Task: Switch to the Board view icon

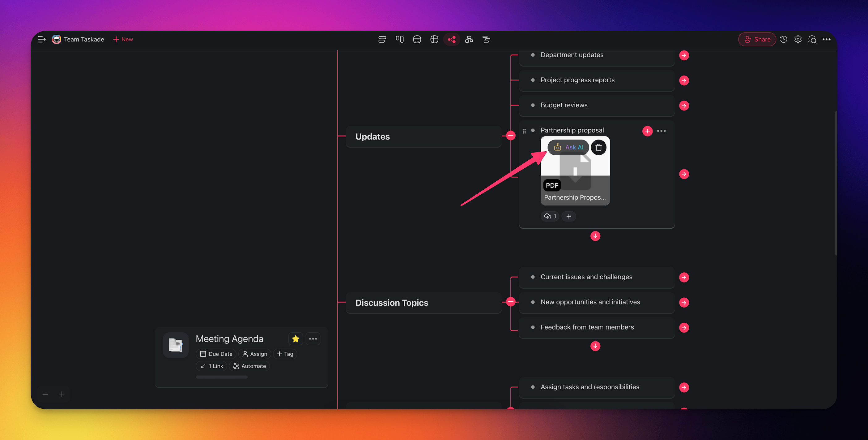Action: [x=400, y=39]
